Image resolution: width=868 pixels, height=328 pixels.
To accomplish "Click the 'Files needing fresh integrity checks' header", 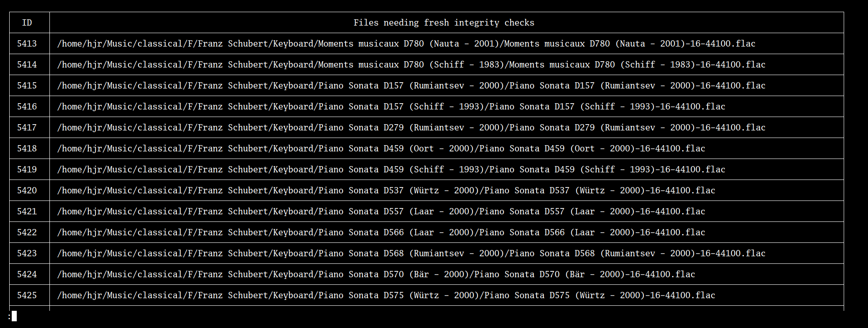I will [x=444, y=23].
